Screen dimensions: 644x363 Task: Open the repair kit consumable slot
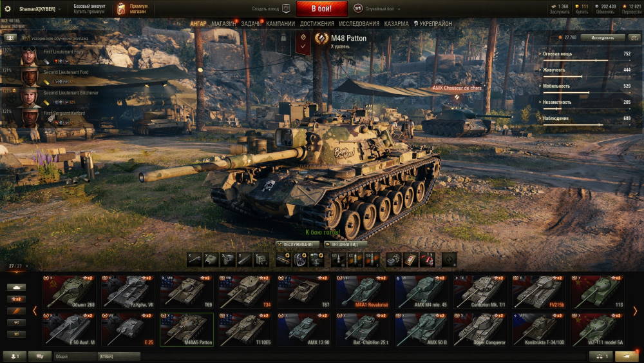coord(394,260)
